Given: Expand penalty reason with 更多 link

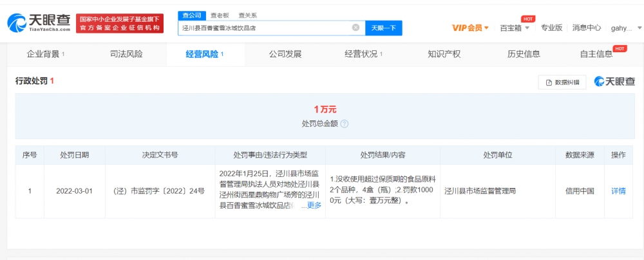Looking at the screenshot, I should (x=314, y=206).
